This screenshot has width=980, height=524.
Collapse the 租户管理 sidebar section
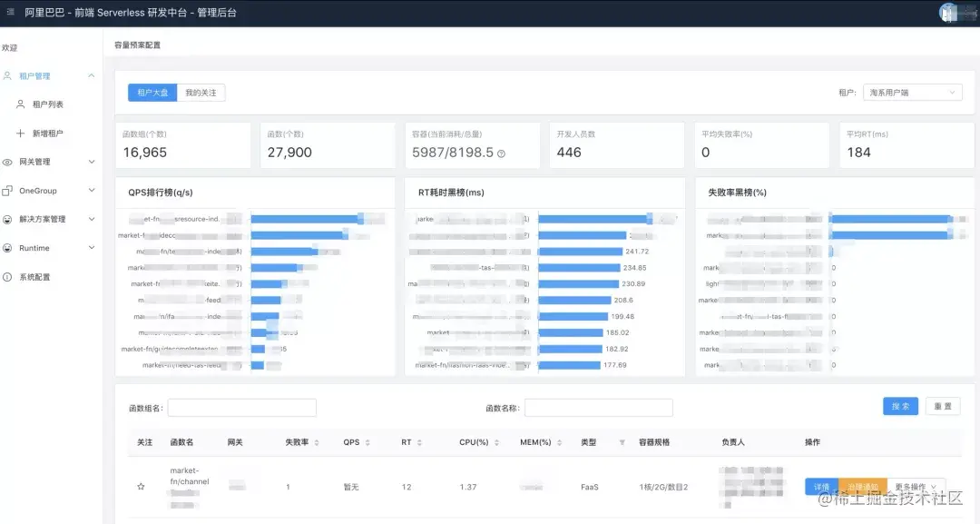(92, 75)
